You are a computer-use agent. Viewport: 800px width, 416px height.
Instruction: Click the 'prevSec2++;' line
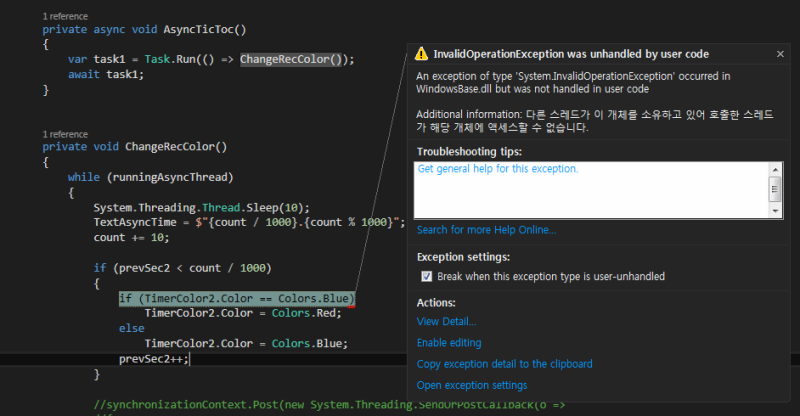[154, 359]
